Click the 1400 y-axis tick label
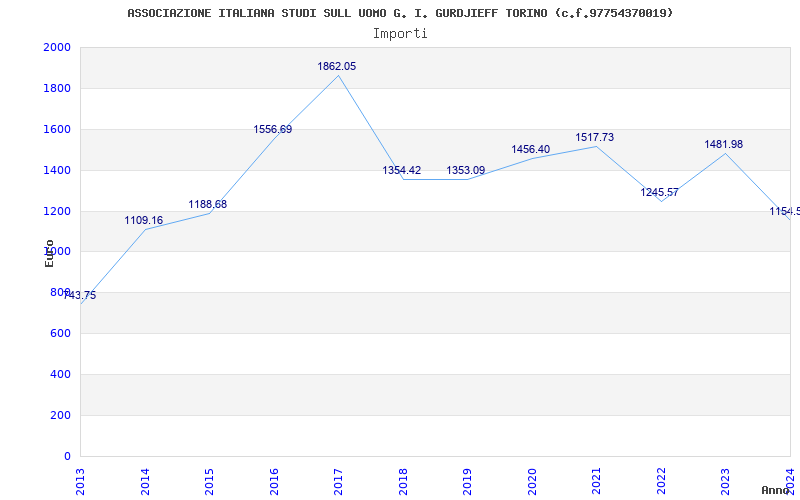The width and height of the screenshot is (800, 500). (x=57, y=170)
